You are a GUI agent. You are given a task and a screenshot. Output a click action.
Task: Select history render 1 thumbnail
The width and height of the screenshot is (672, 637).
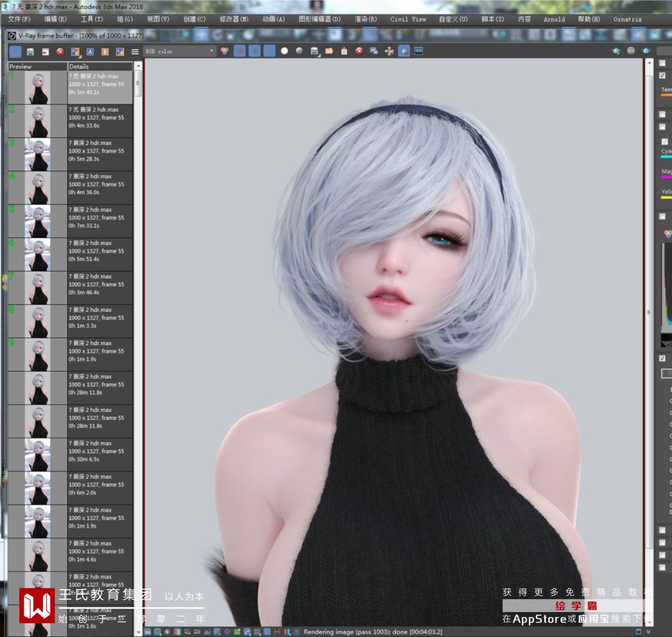pos(38,88)
